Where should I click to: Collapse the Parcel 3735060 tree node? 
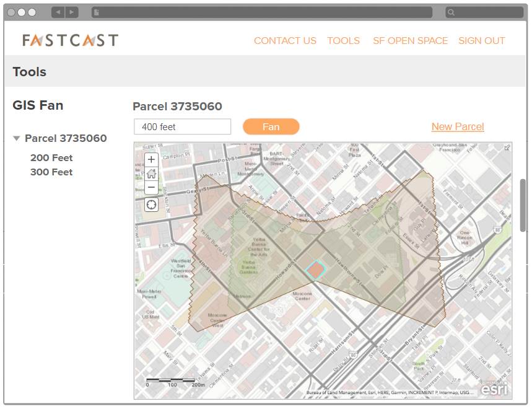(16, 138)
